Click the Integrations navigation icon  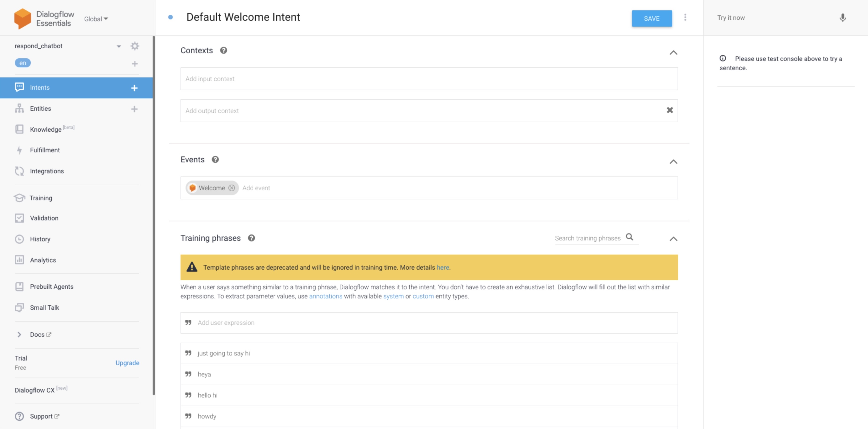(x=19, y=171)
